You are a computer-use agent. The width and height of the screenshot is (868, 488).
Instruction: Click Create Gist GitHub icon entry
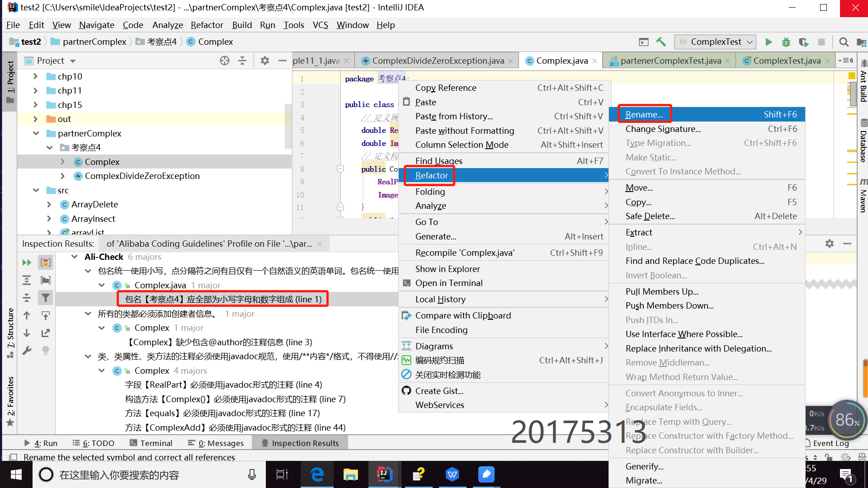click(x=503, y=391)
